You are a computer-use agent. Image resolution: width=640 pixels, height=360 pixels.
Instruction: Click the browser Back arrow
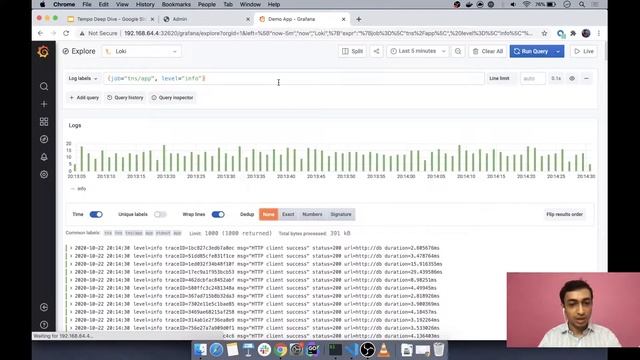coord(40,33)
